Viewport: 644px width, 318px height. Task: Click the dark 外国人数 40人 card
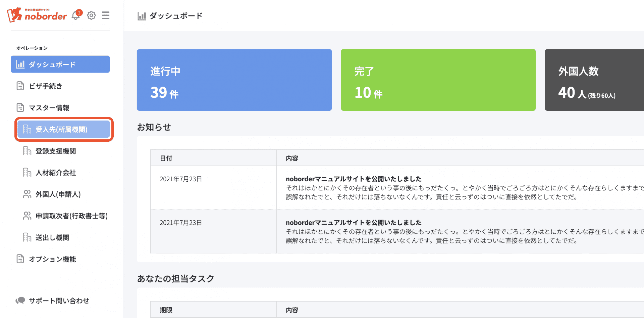click(594, 80)
